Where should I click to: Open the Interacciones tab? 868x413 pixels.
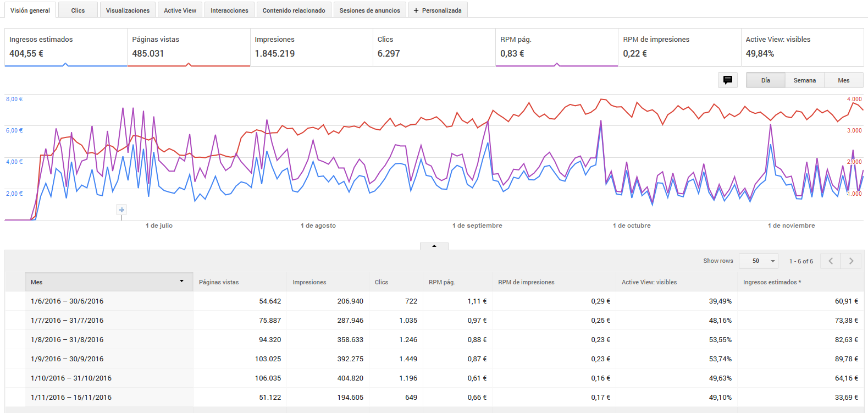[229, 10]
